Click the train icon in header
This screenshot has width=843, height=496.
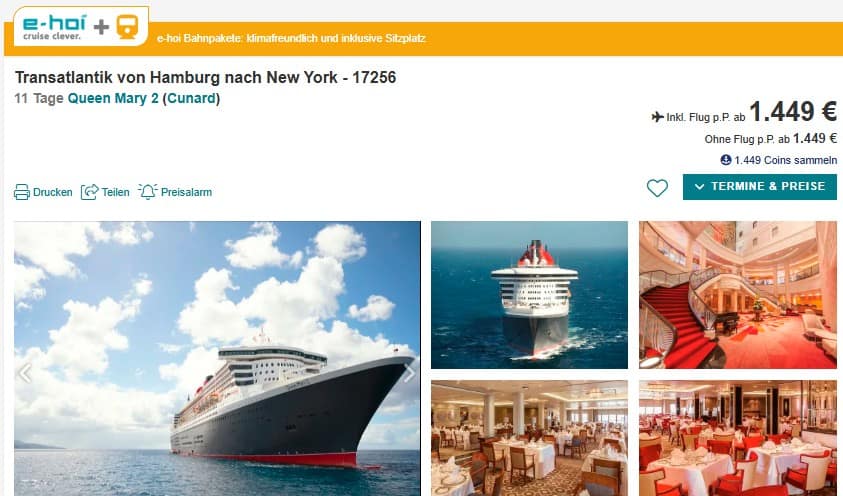pos(127,27)
